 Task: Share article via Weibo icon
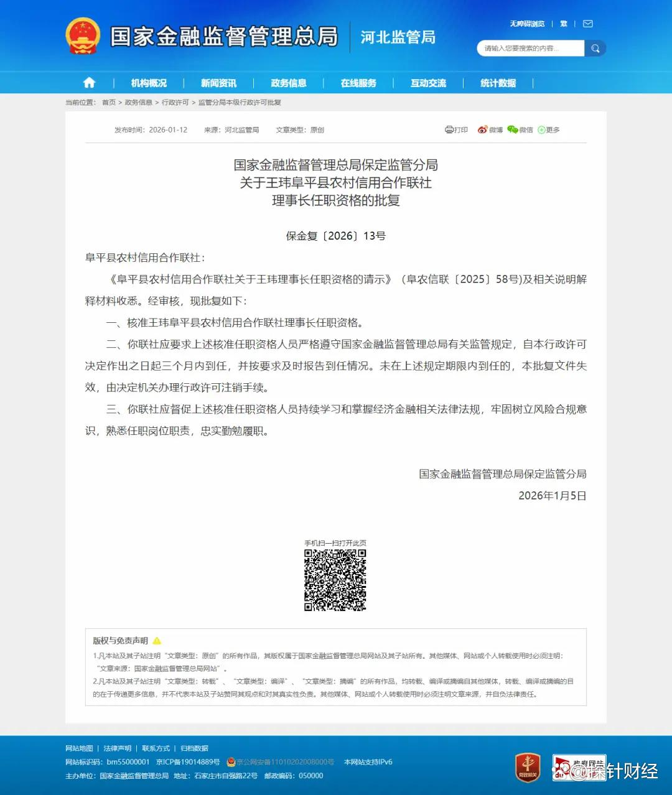pos(482,130)
